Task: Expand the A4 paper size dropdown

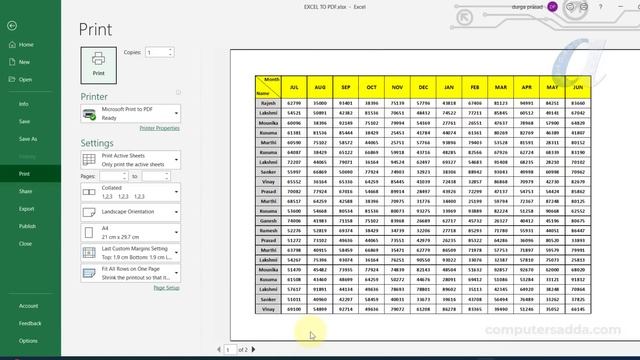Action: click(x=131, y=233)
